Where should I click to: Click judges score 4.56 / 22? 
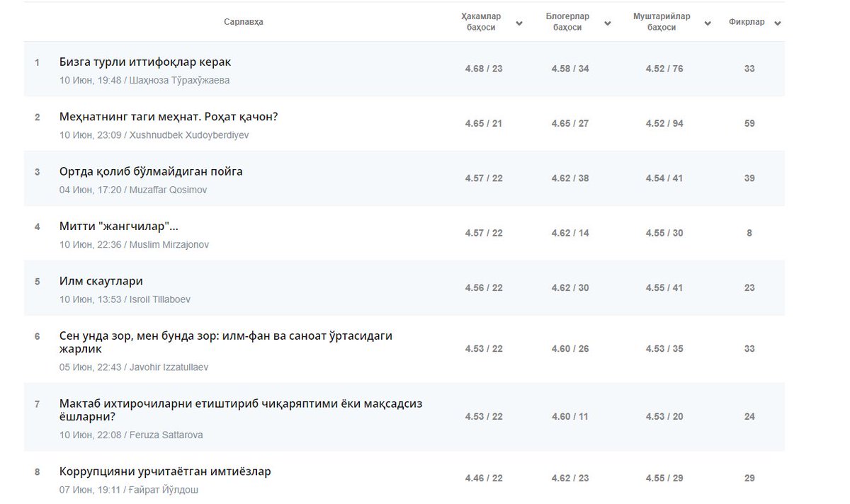click(x=484, y=288)
